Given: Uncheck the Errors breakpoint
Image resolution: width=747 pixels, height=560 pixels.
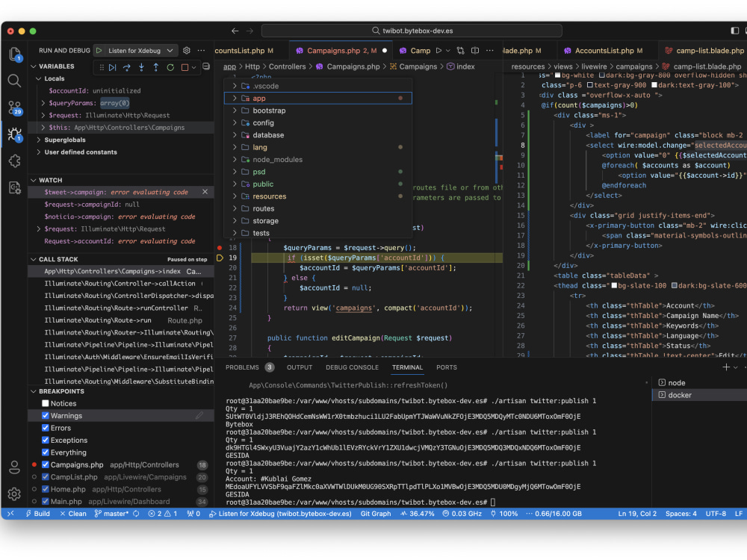Looking at the screenshot, I should [x=46, y=428].
